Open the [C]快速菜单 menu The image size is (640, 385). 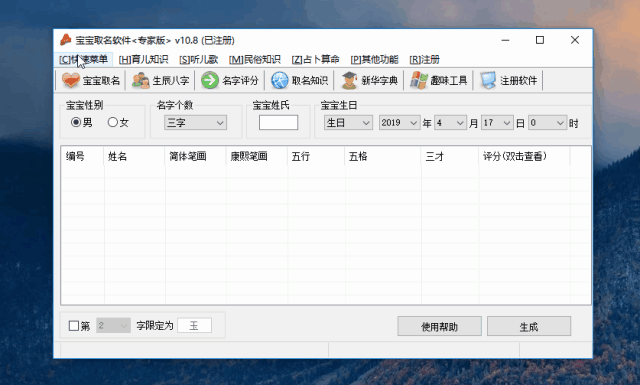[83, 60]
